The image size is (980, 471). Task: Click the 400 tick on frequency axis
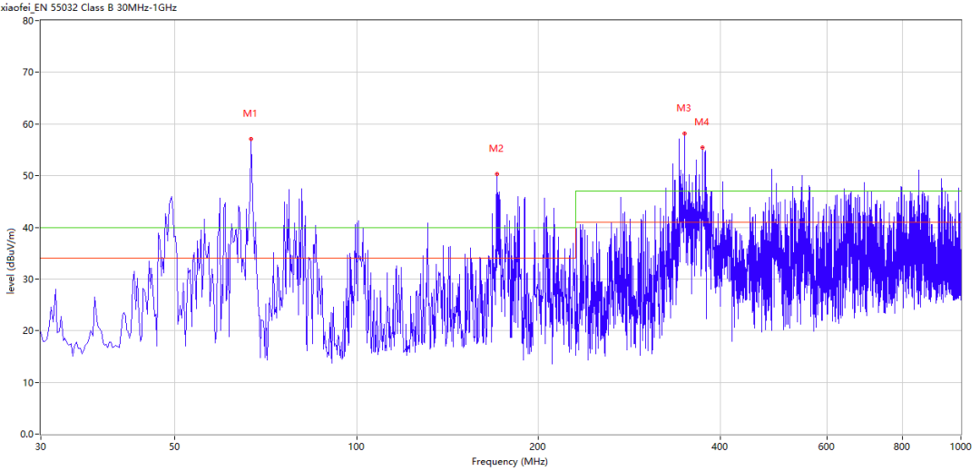[720, 446]
